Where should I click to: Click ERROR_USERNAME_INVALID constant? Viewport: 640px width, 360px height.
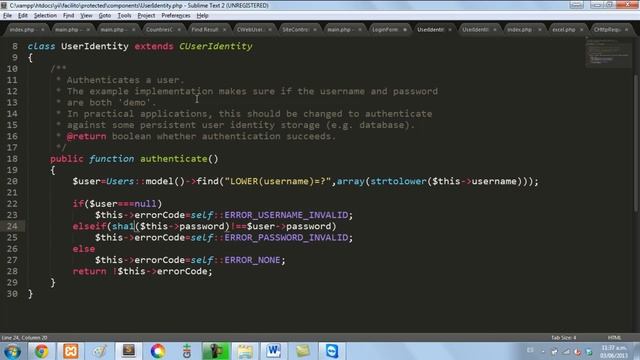click(287, 215)
